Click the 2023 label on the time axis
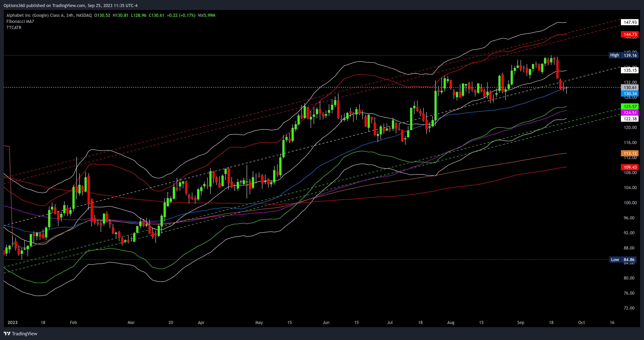Image resolution: width=644 pixels, height=340 pixels. coord(12,322)
